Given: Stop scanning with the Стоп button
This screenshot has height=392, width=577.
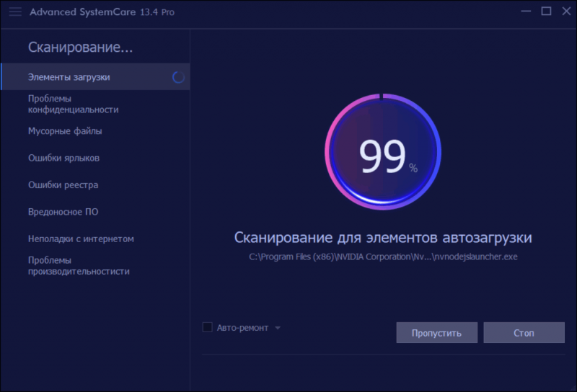Looking at the screenshot, I should coord(524,333).
